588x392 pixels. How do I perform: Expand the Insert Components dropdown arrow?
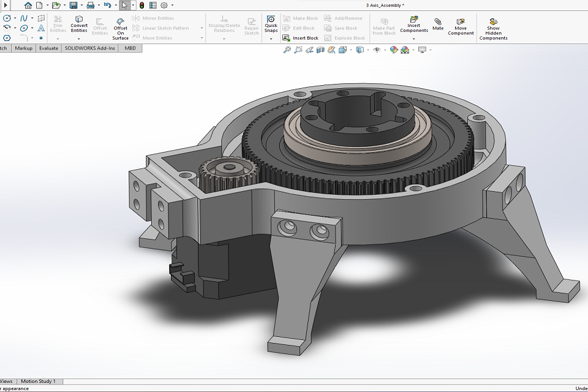[x=414, y=39]
